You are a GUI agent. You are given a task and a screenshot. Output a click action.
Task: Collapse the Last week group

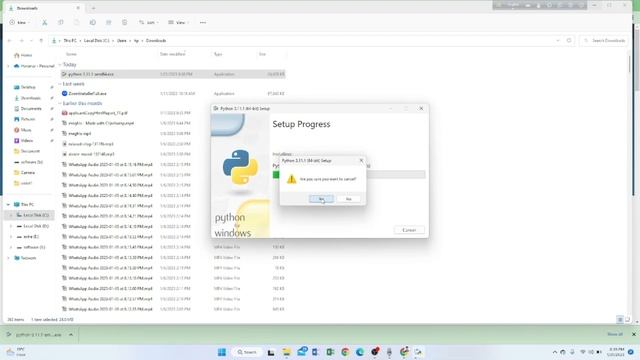pos(60,84)
